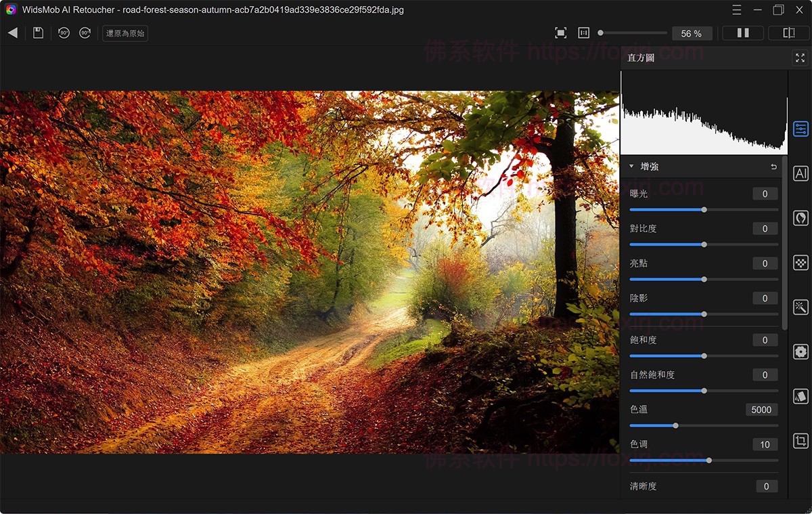Select the magic wand tool panel
The image size is (812, 514).
coord(800,307)
